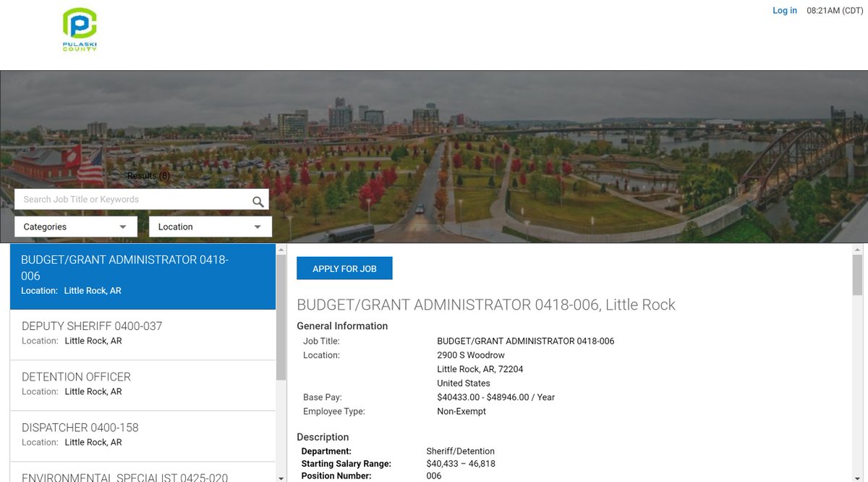Click the Pulaski County logo
This screenshot has height=482, width=868.
pos(80,30)
